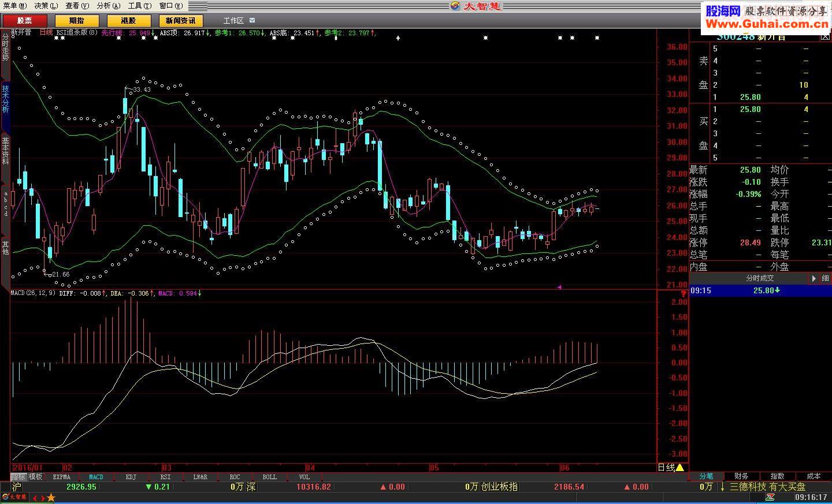Open the 菜单(M) menu
The height and width of the screenshot is (504, 832).
15,5
